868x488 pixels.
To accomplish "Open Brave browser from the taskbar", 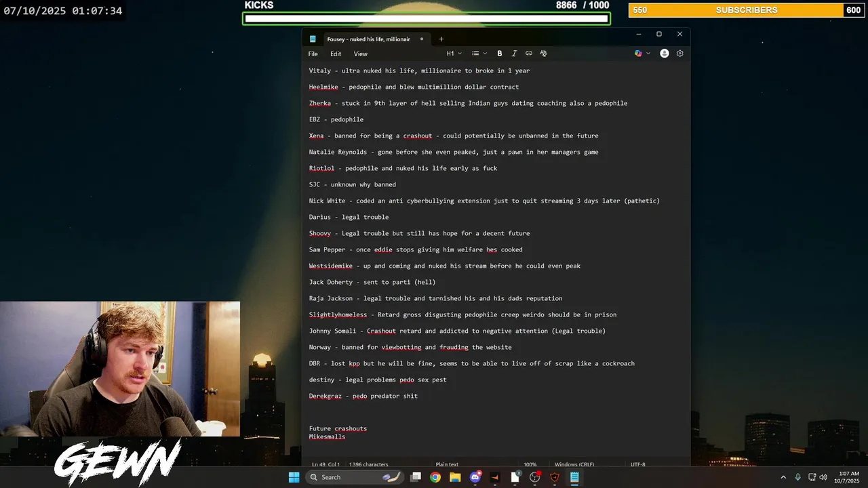I will coord(555,477).
